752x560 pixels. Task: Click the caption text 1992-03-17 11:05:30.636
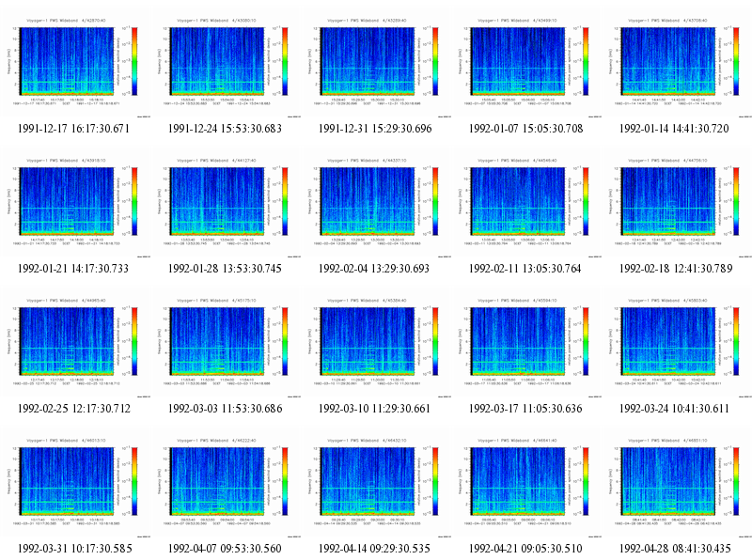tap(525, 409)
